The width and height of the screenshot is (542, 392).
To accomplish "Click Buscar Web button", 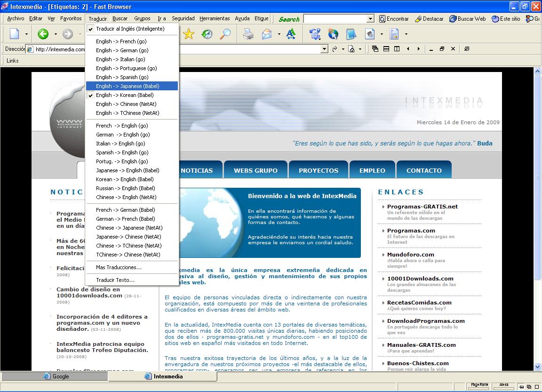I will [467, 19].
